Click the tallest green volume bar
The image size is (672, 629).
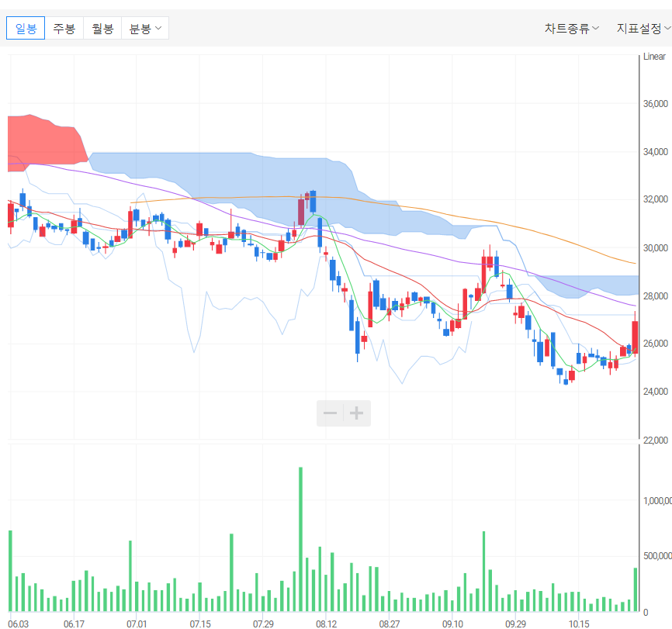click(300, 539)
